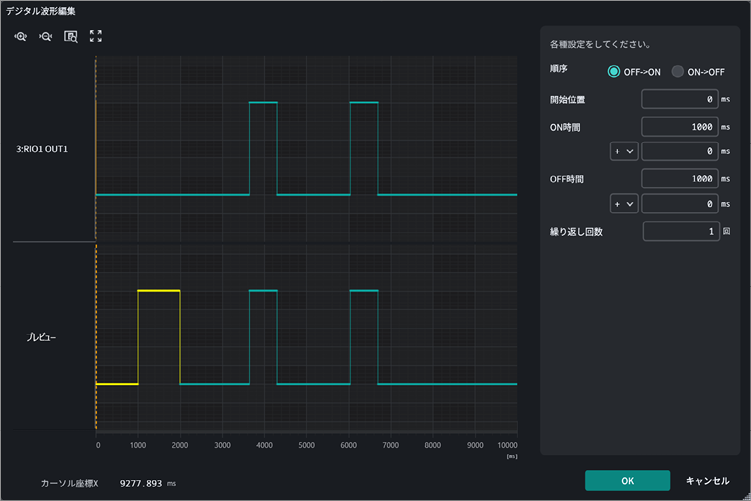The height and width of the screenshot is (501, 751).
Task: Click the ON時間 1000 ms field
Action: pos(680,127)
